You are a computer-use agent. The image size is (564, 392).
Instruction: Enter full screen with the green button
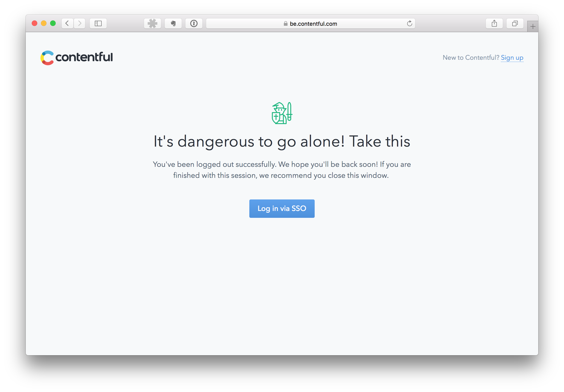pyautogui.click(x=53, y=23)
